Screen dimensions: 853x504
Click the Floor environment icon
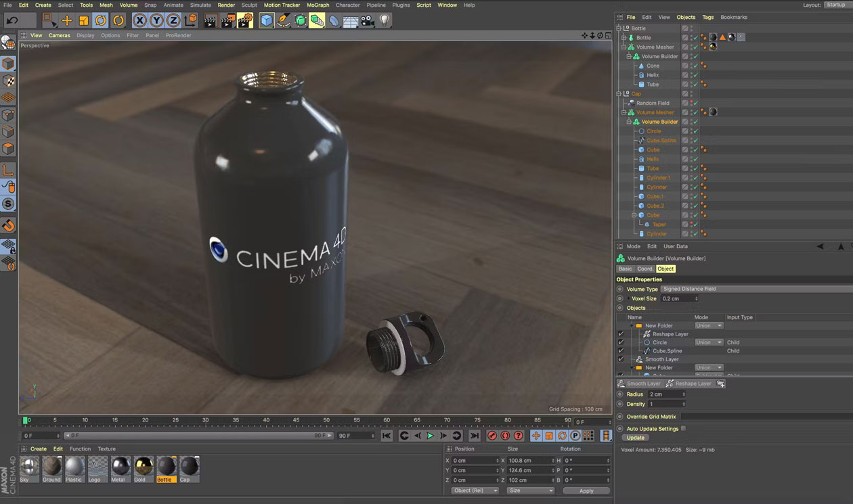point(351,20)
